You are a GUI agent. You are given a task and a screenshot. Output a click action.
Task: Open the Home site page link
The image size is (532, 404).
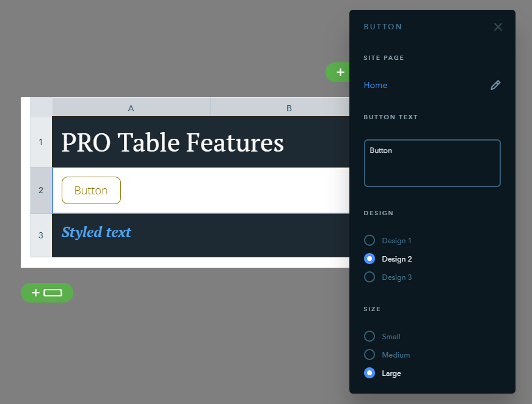click(375, 85)
